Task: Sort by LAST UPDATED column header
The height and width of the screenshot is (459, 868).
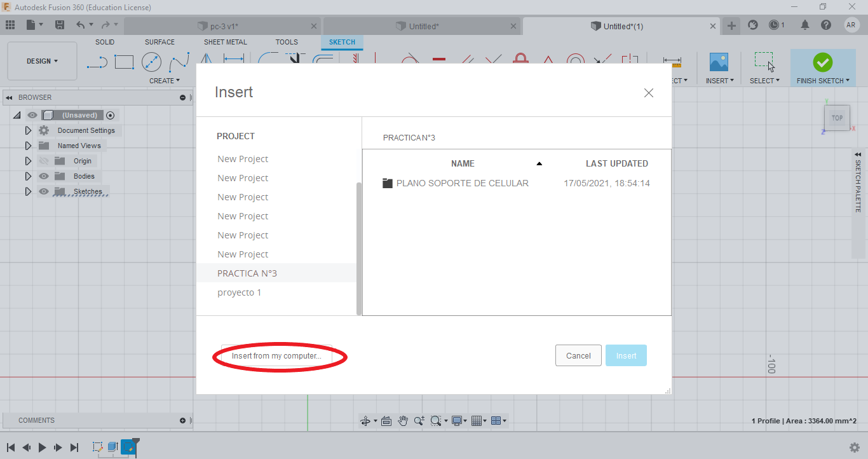Action: pos(617,163)
